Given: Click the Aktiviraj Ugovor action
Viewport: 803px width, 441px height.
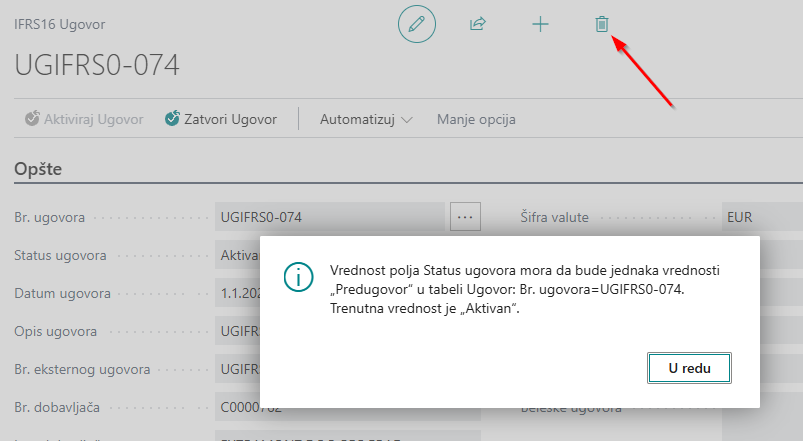Looking at the screenshot, I should 84,119.
